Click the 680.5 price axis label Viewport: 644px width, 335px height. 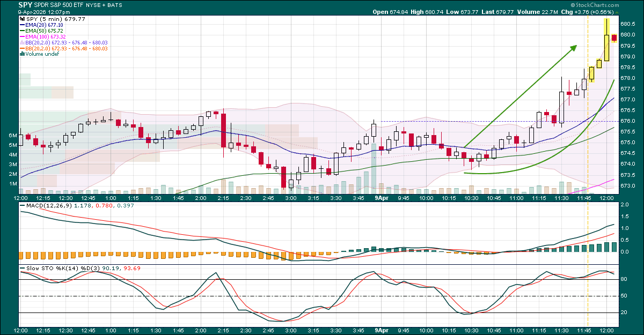click(x=628, y=24)
